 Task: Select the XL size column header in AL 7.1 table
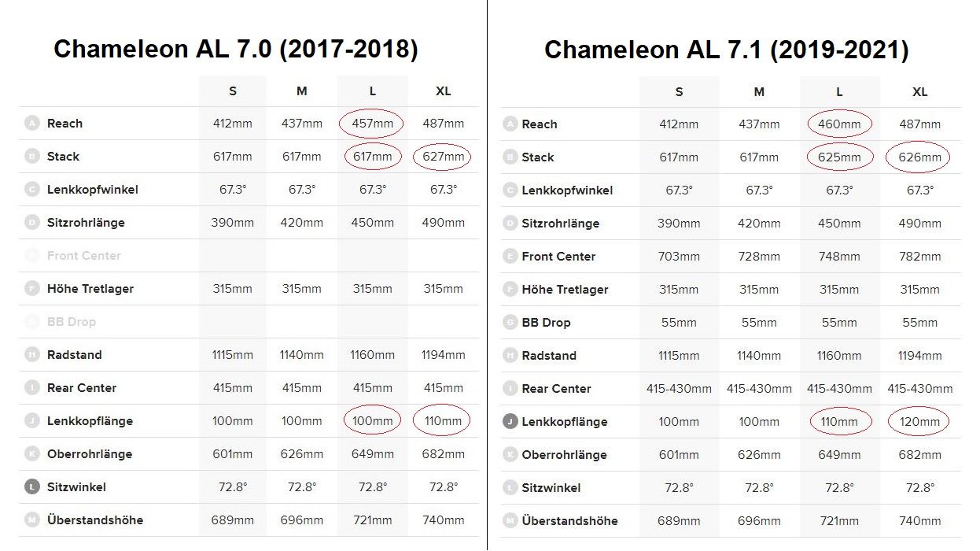(x=919, y=92)
